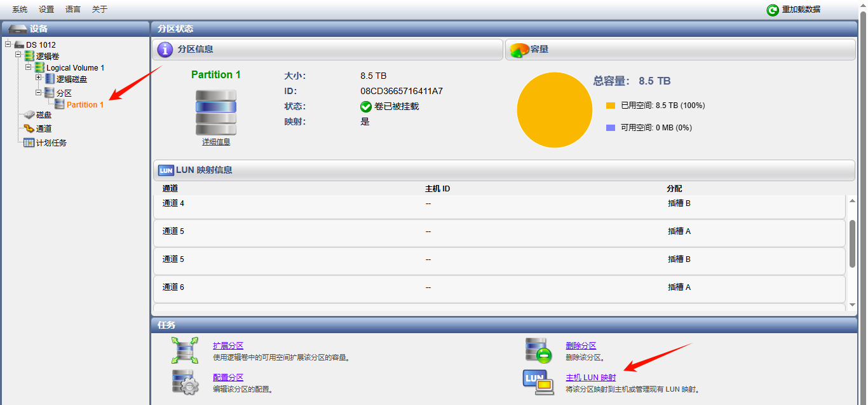
Task: Click the 详细信息 link under Partition 1
Action: [x=216, y=142]
